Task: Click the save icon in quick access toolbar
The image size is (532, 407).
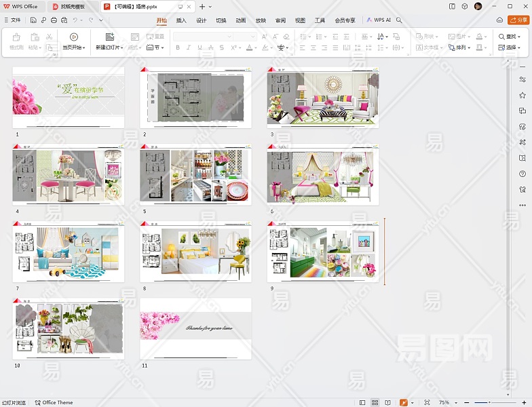Action: point(33,20)
